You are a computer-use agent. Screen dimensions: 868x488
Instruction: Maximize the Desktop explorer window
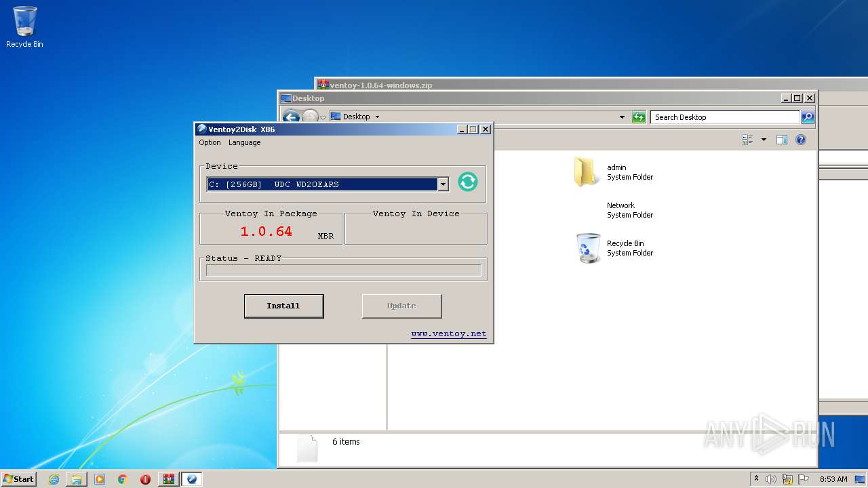point(797,98)
